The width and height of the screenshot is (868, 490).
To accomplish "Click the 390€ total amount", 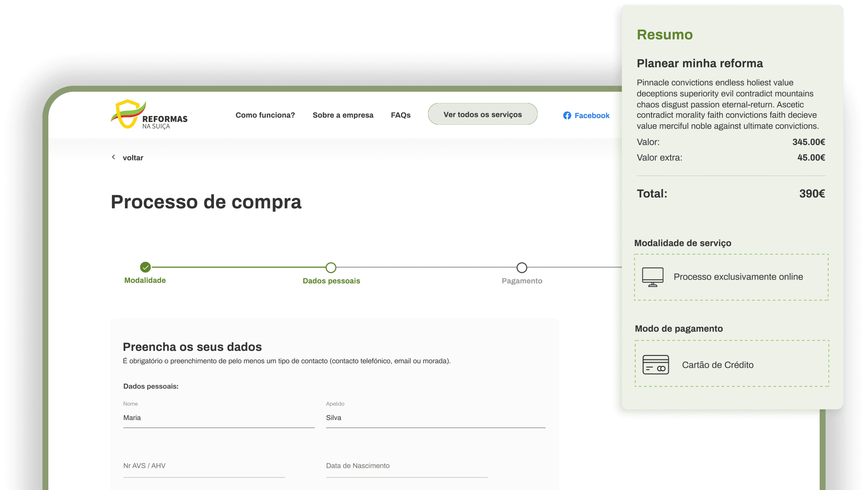I will (812, 194).
